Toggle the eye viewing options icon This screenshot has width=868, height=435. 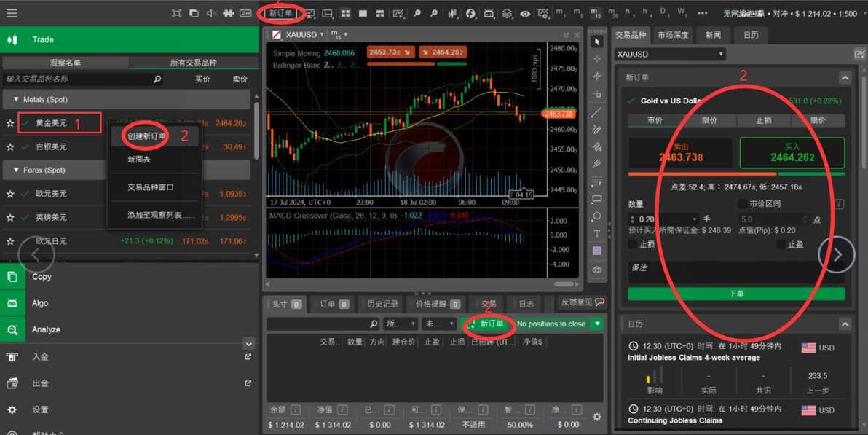tap(525, 13)
